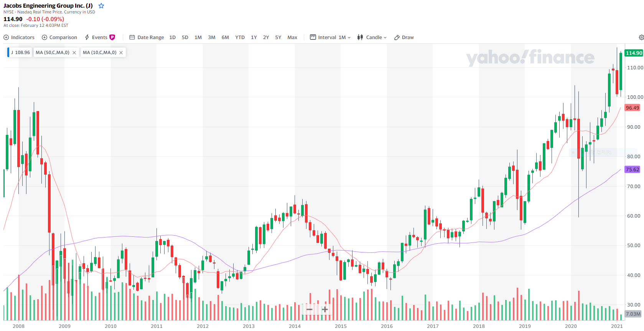
Task: Select the 1D range
Action: coord(173,37)
